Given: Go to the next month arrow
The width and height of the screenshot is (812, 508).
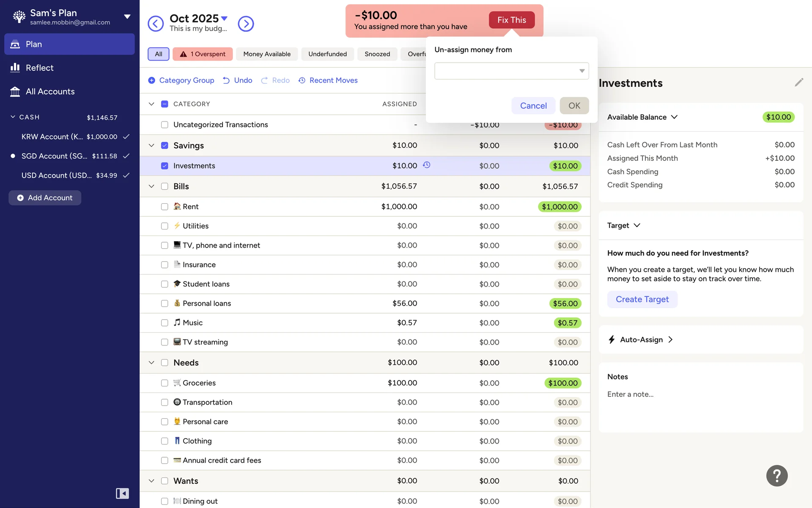Looking at the screenshot, I should coord(246,24).
